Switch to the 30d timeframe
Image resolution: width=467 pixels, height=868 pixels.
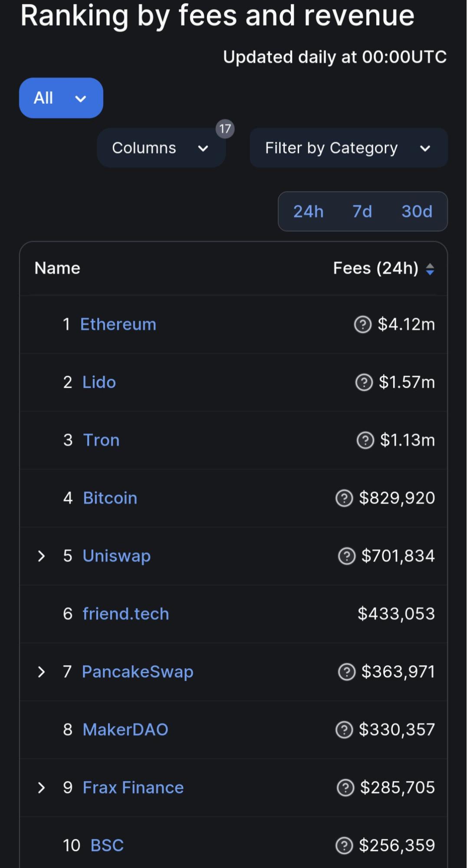click(417, 211)
